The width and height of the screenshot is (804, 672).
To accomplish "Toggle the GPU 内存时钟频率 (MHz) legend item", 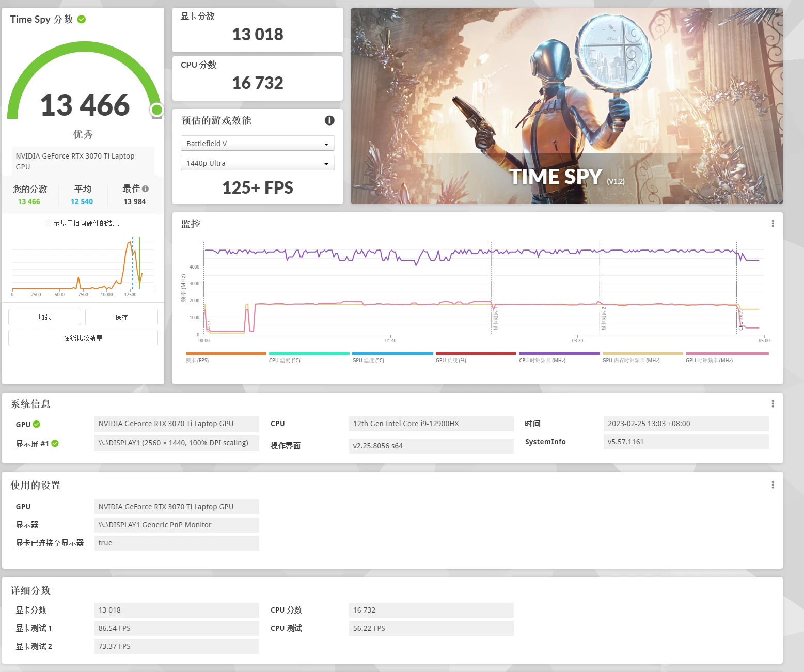I will (x=642, y=357).
